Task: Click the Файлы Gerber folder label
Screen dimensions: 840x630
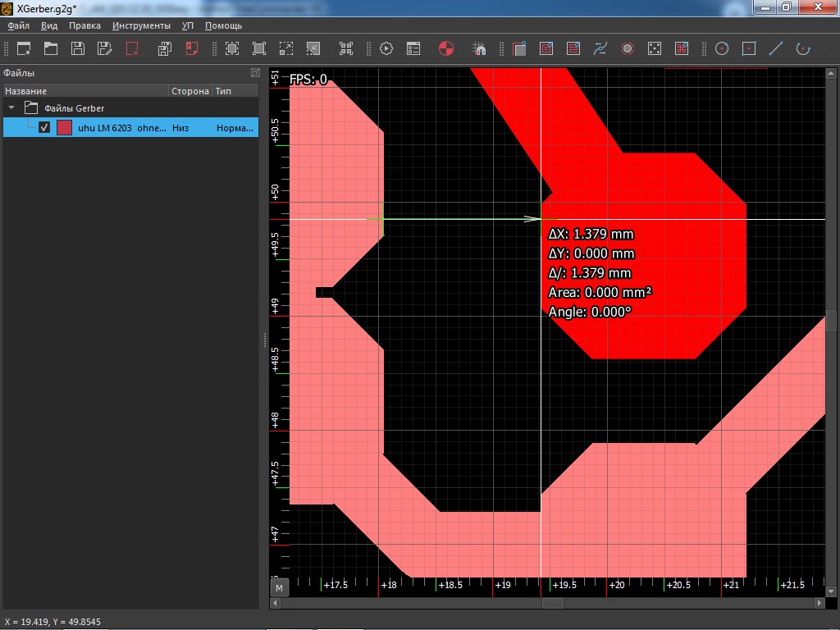Action: point(74,108)
